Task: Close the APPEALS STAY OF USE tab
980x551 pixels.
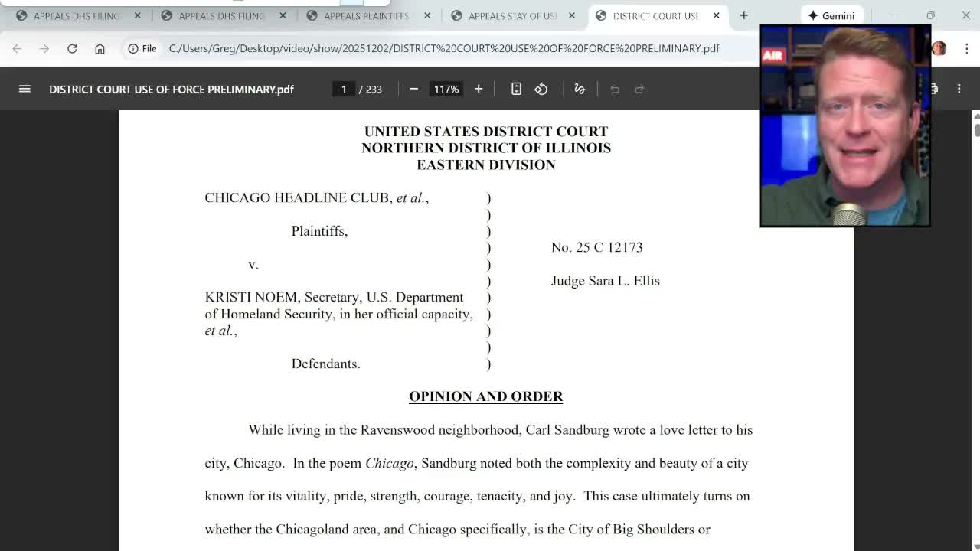Action: (572, 15)
